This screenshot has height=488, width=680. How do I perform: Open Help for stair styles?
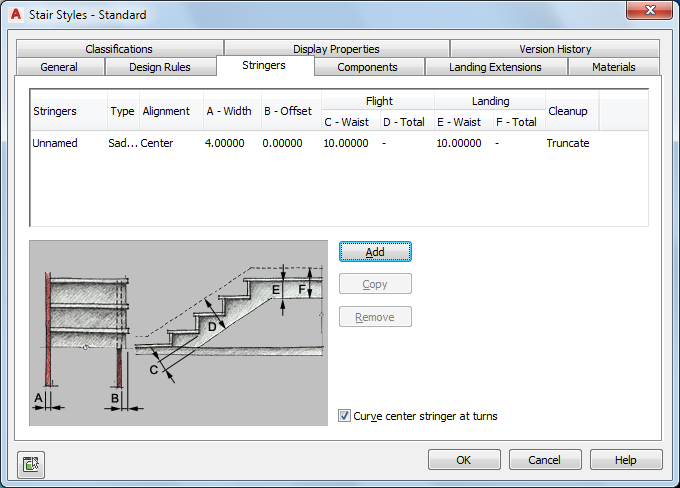click(x=626, y=460)
